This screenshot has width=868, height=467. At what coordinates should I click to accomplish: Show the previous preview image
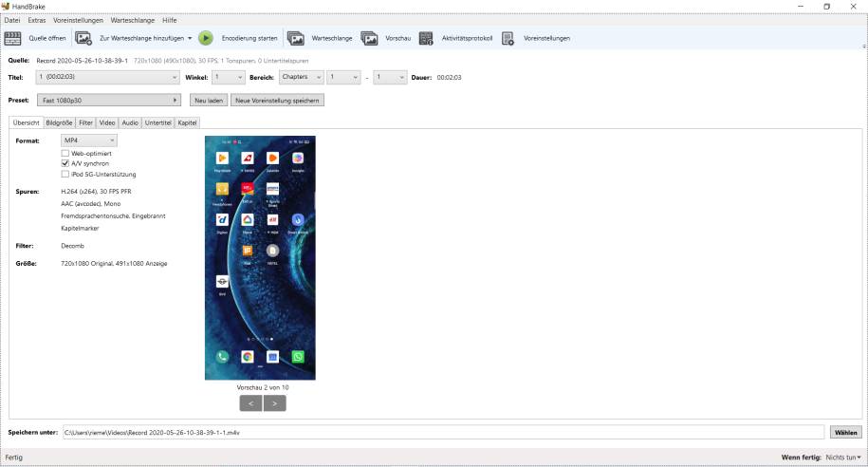tap(250, 403)
